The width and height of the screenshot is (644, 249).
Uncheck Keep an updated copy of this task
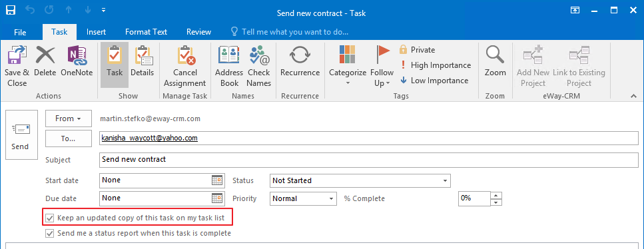coord(50,218)
